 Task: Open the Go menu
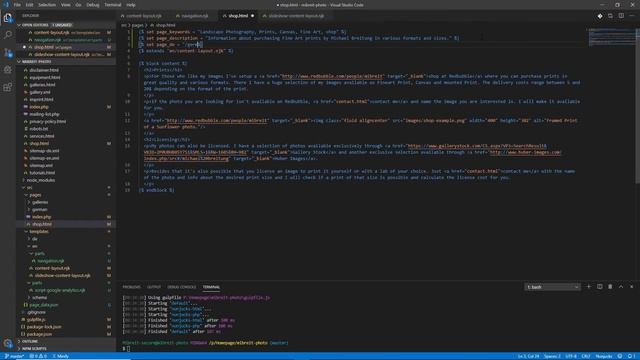(78, 5)
